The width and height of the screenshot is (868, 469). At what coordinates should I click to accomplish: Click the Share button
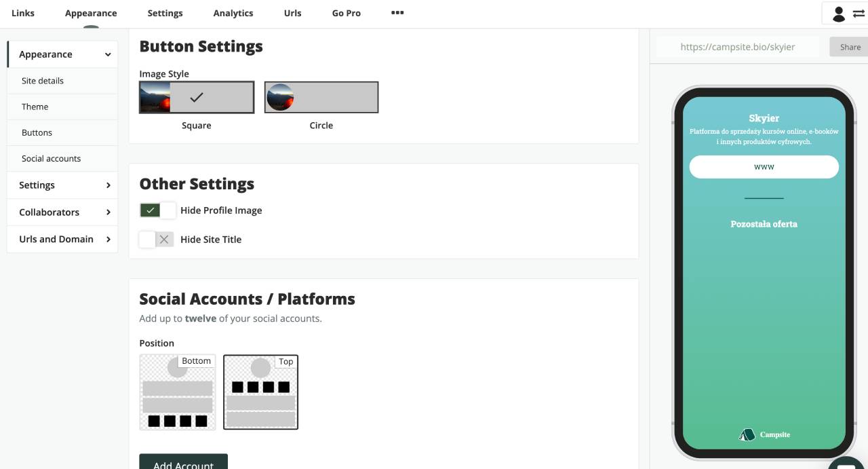click(850, 47)
